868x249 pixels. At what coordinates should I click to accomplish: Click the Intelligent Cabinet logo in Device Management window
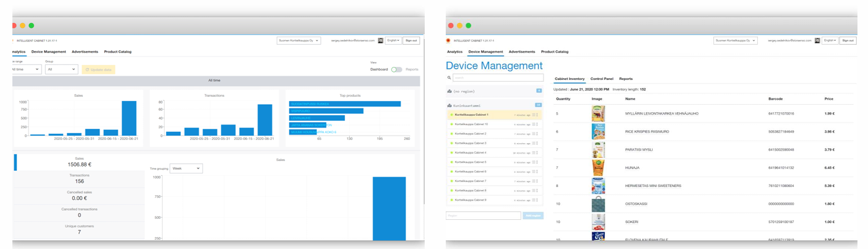point(448,40)
